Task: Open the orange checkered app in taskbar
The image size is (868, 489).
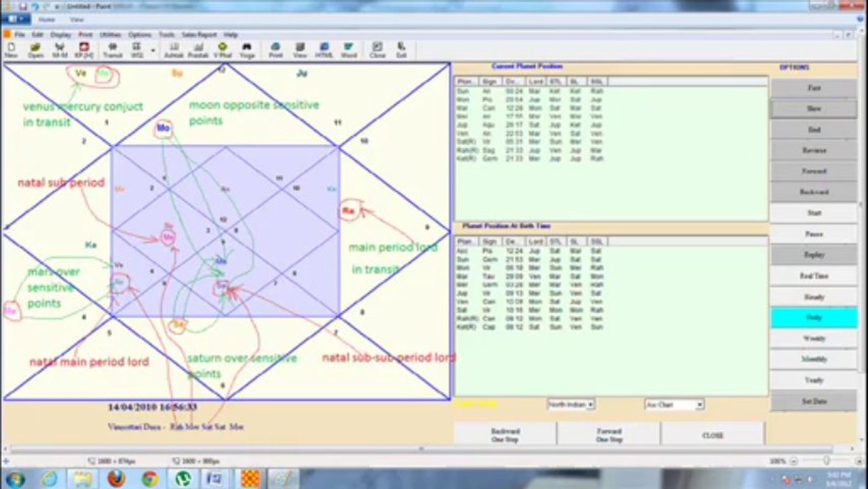Action: click(x=250, y=479)
